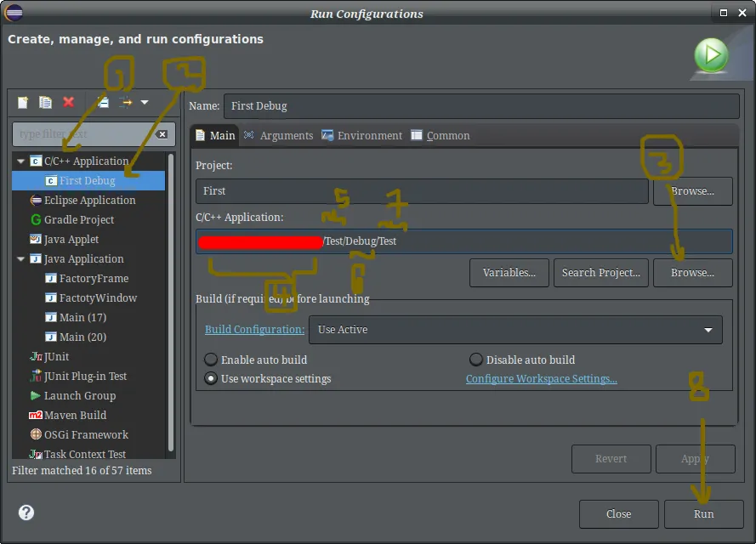756x544 pixels.
Task: Select JUnit Plug-in Test entry
Action: coord(78,377)
